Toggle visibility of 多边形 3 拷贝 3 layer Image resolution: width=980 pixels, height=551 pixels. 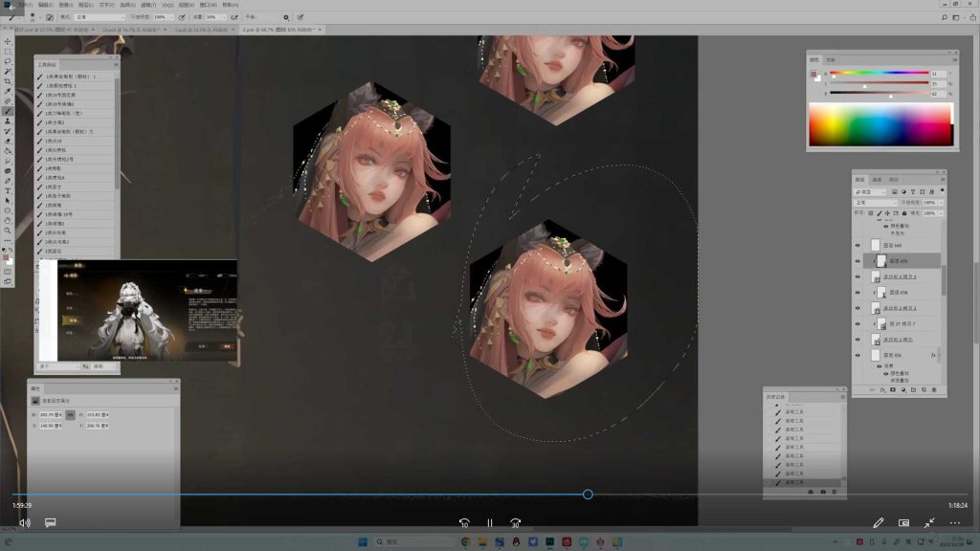(857, 276)
